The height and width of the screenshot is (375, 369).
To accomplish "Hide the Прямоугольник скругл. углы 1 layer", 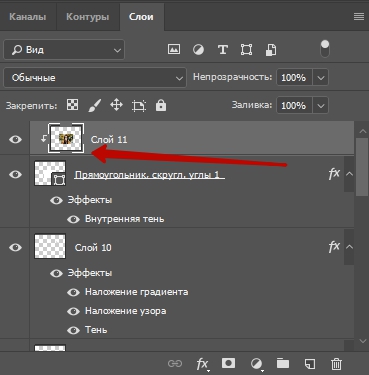I will [15, 174].
